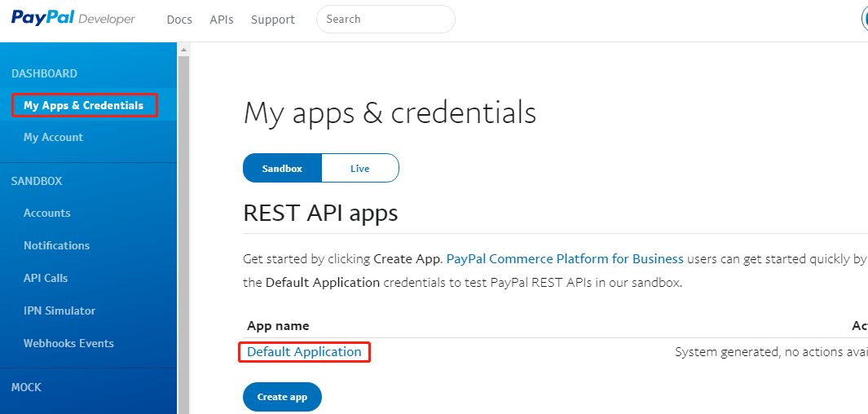
Task: Go to My Account in sidebar
Action: (x=53, y=137)
